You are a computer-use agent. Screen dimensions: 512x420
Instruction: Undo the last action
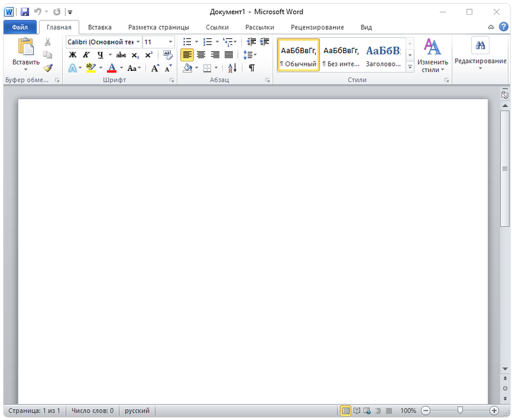pyautogui.click(x=38, y=12)
